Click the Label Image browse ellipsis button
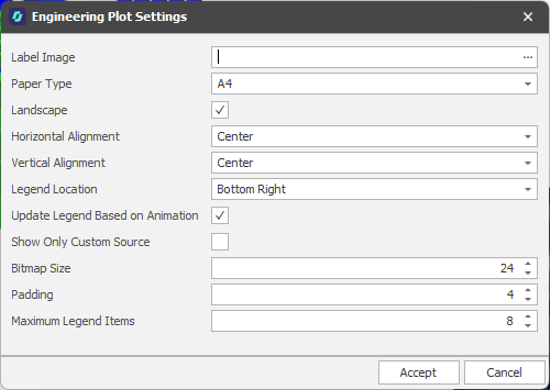The height and width of the screenshot is (390, 550). coord(528,57)
